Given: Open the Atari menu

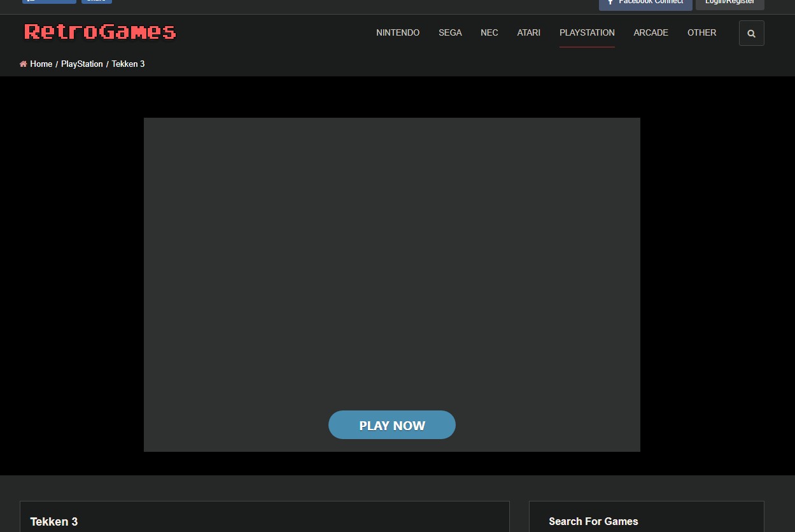Looking at the screenshot, I should click(x=528, y=32).
